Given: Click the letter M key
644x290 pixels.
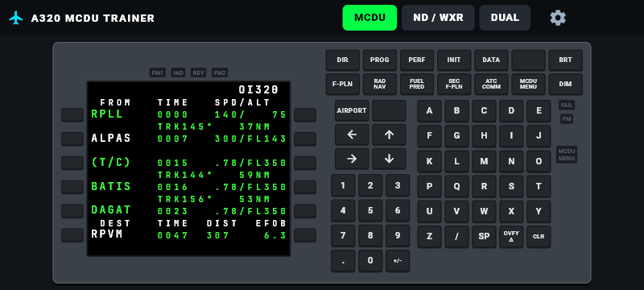Looking at the screenshot, I should [x=485, y=161].
